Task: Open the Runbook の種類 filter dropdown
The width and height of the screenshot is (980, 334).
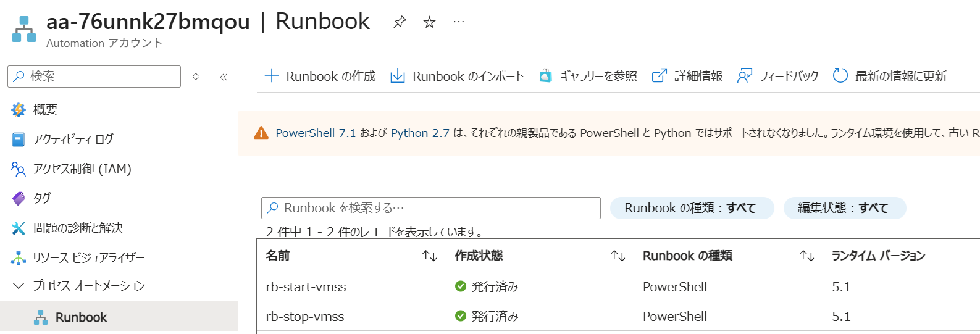Action: tap(692, 208)
